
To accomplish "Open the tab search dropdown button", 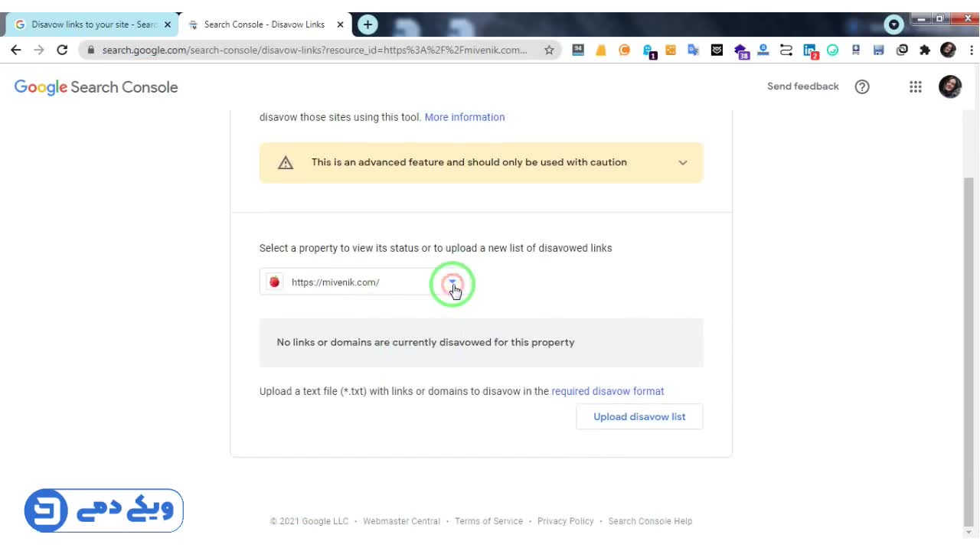I will [893, 24].
